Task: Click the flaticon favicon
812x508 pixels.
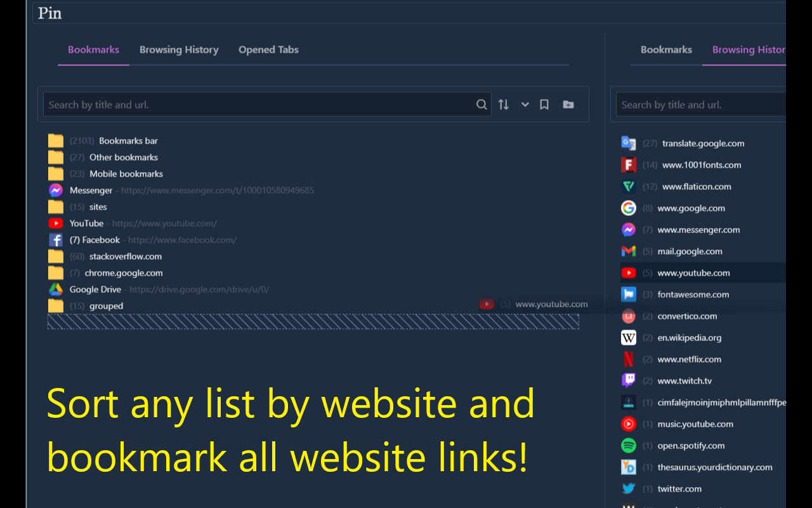Action: pyautogui.click(x=629, y=187)
